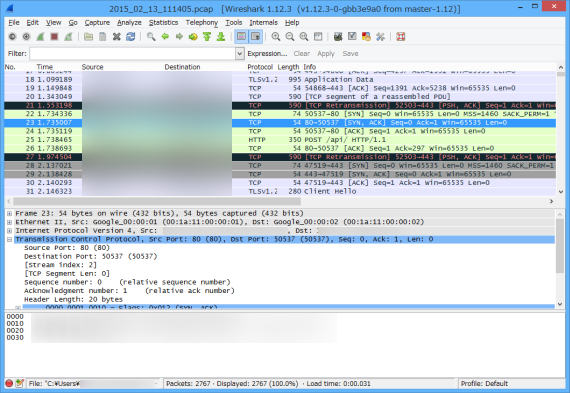Select packet 31 Client Hello row
The image size is (570, 393).
(280, 192)
